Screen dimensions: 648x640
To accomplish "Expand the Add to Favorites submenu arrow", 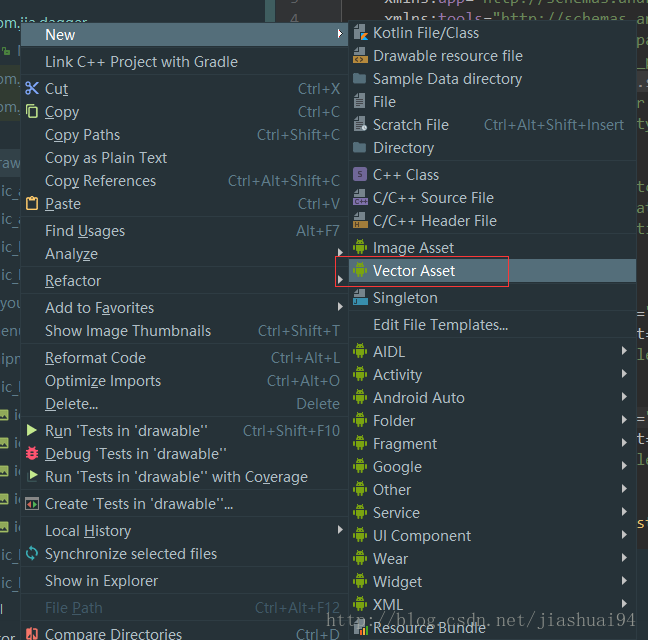I will coord(340,307).
